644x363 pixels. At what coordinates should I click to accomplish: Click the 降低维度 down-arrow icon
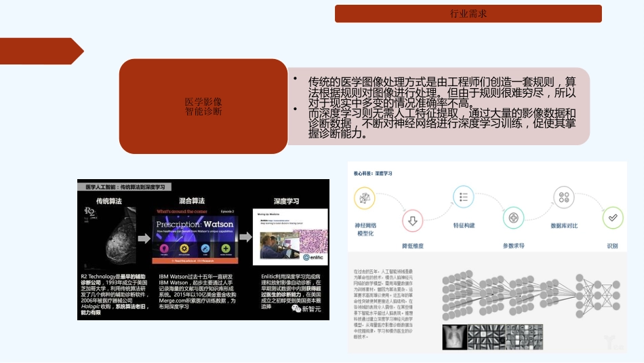pyautogui.click(x=413, y=221)
